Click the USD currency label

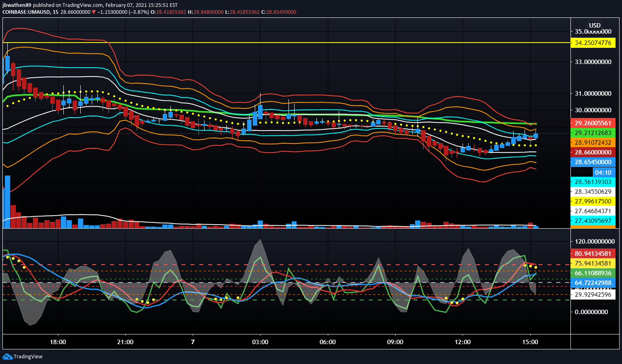(595, 25)
